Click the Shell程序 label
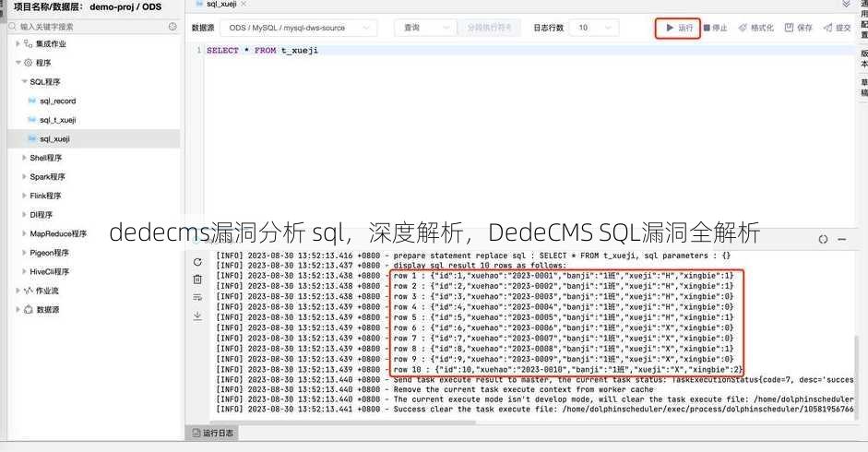Image resolution: width=868 pixels, height=452 pixels. click(x=46, y=158)
